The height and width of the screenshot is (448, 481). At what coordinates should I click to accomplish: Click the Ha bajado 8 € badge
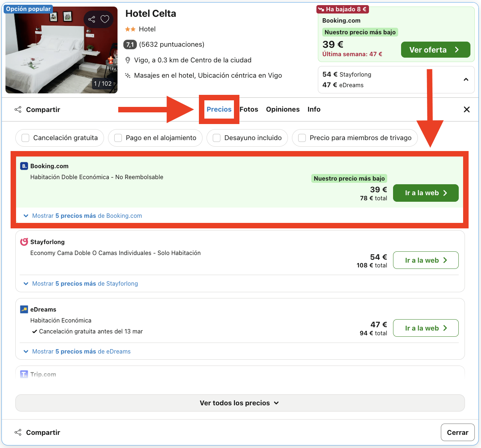pyautogui.click(x=342, y=9)
